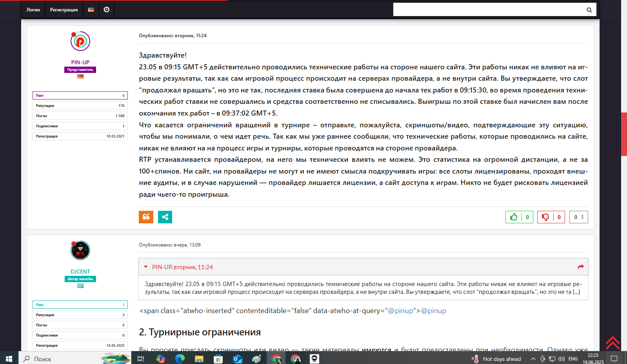Open the Регистрация menu item

[64, 9]
